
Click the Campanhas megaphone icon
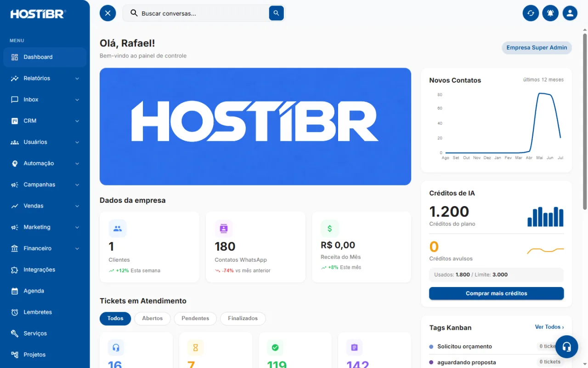[x=15, y=184]
